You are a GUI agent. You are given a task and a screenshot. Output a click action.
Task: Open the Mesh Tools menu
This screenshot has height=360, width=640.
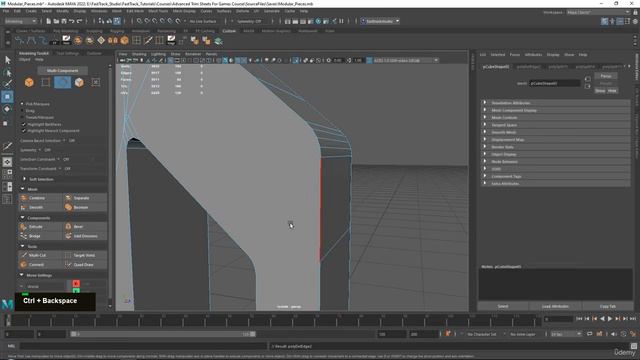point(158,11)
